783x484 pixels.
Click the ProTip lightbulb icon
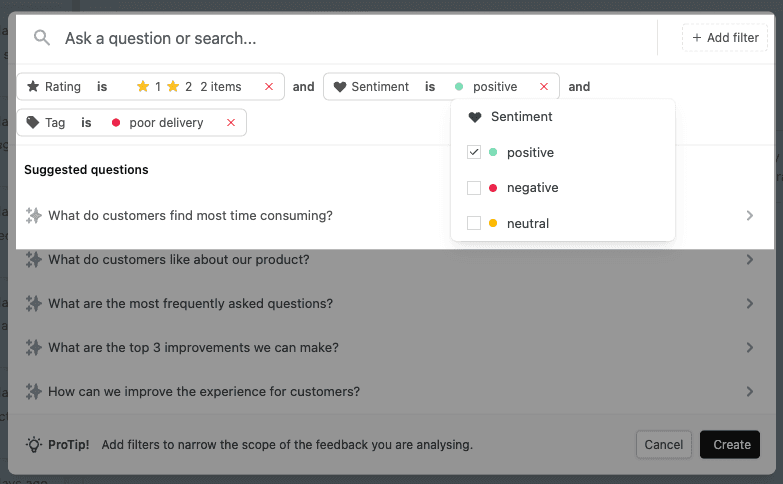pyautogui.click(x=34, y=444)
